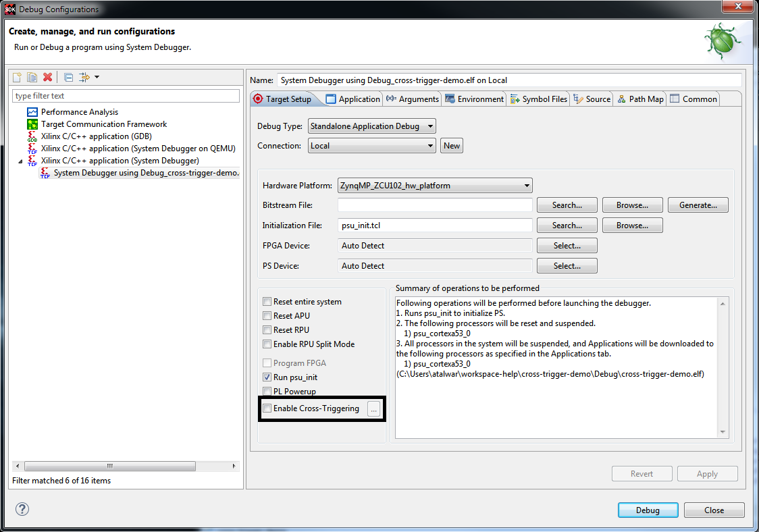Click the summary scrollbar down arrow
The width and height of the screenshot is (759, 532).
point(723,432)
